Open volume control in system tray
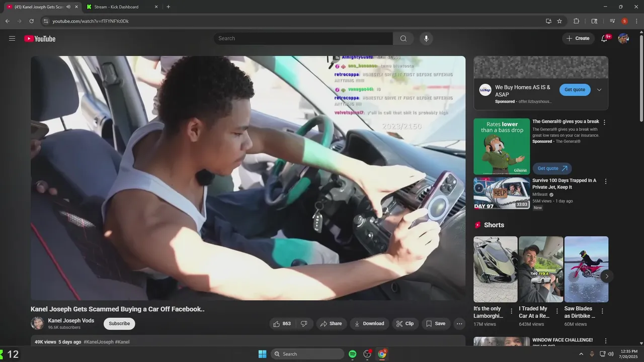This screenshot has height=362, width=644. coord(611,354)
